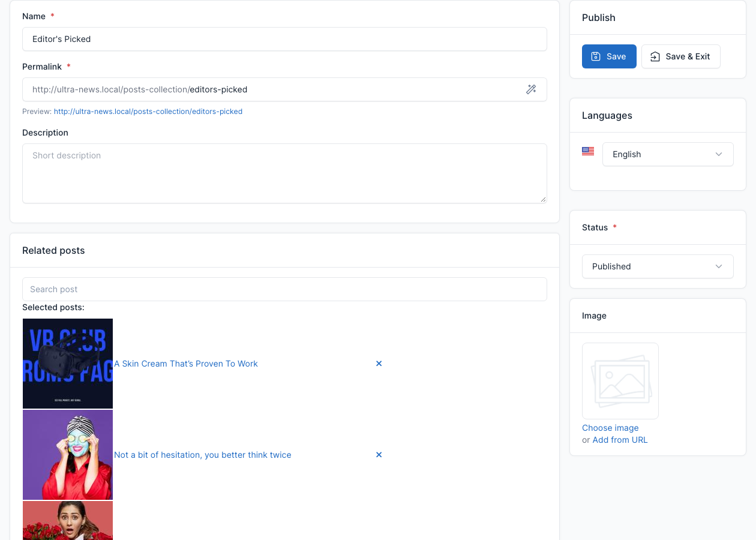Click the permalink magic wand icon

click(531, 89)
